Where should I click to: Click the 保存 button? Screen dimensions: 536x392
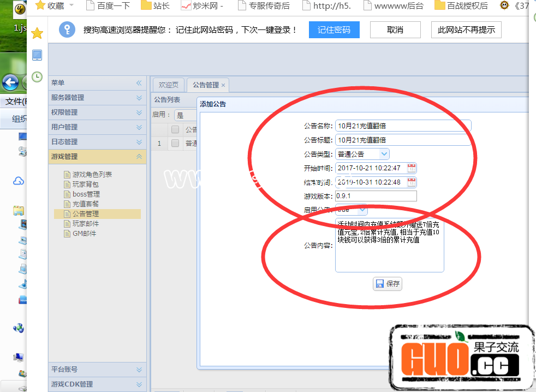(x=388, y=284)
